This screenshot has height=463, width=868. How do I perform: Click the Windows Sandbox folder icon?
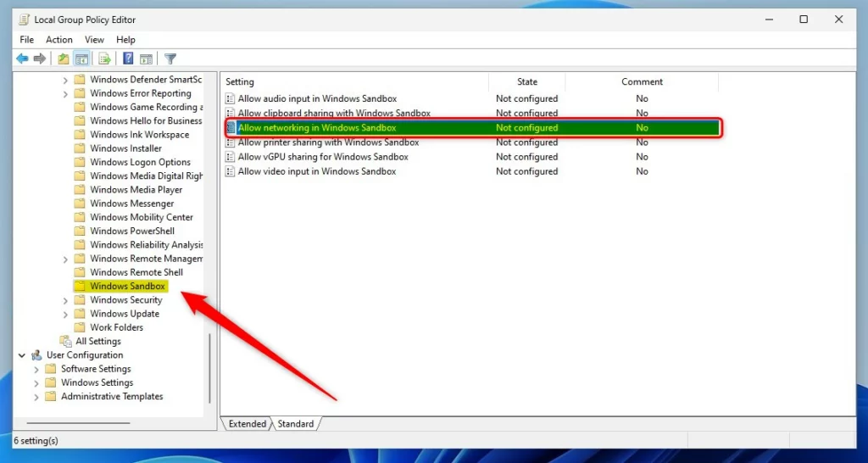pos(80,287)
